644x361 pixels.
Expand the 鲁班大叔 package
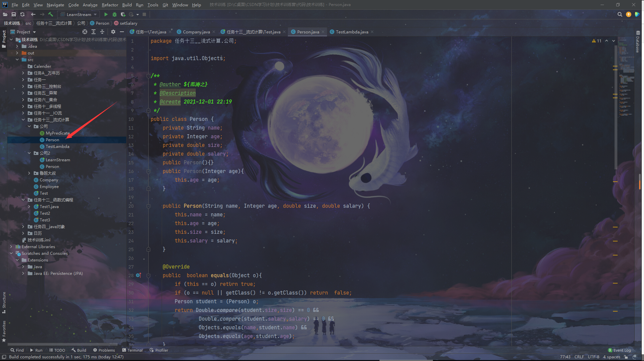(x=29, y=173)
